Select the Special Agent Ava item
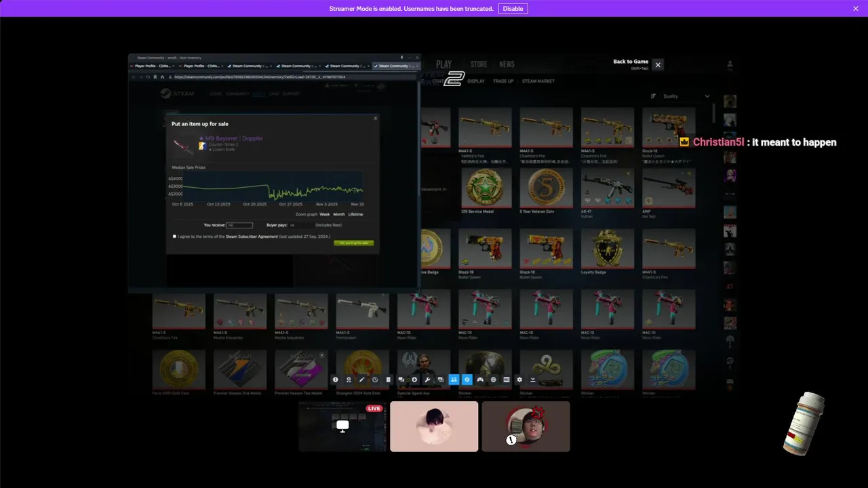The height and width of the screenshot is (488, 868). tap(424, 373)
